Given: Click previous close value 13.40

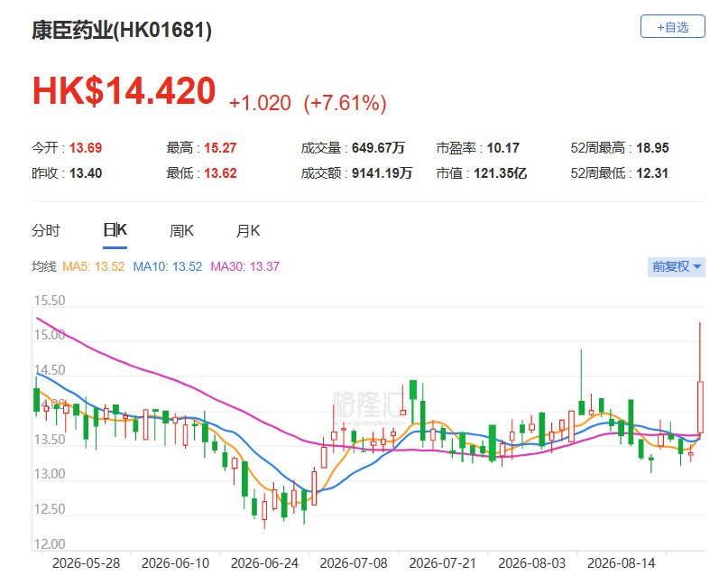Looking at the screenshot, I should tap(86, 173).
